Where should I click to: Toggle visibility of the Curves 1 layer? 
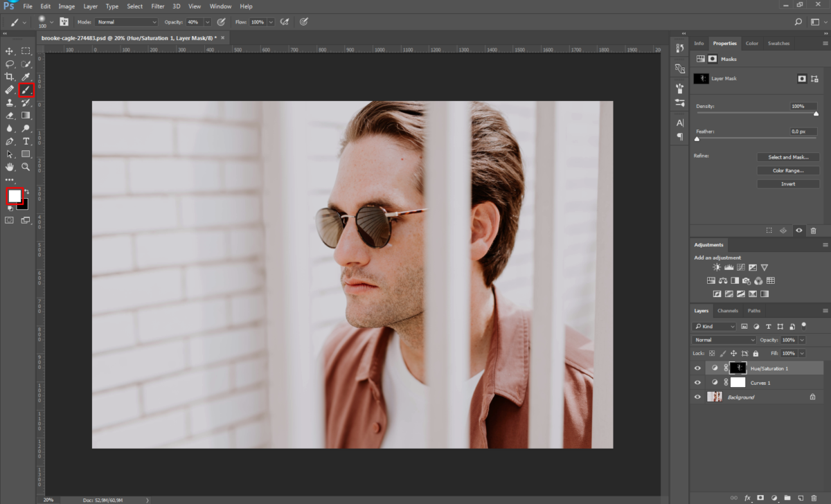[x=697, y=383]
